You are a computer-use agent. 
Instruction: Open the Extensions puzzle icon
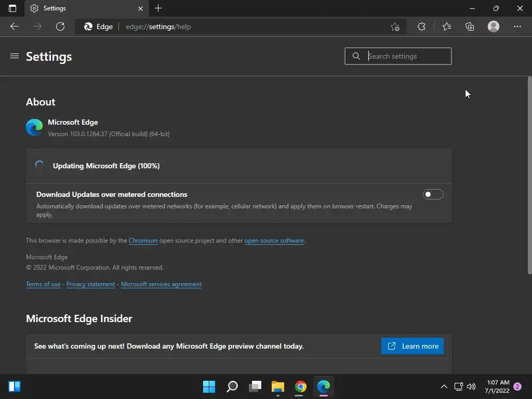coord(421,26)
